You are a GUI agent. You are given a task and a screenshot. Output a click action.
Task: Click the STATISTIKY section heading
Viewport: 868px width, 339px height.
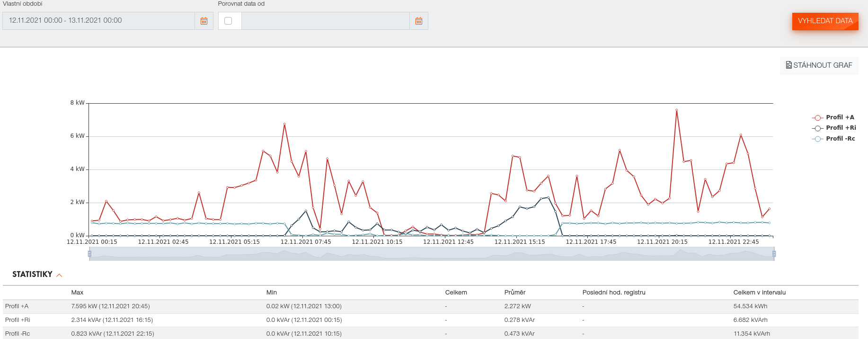32,275
